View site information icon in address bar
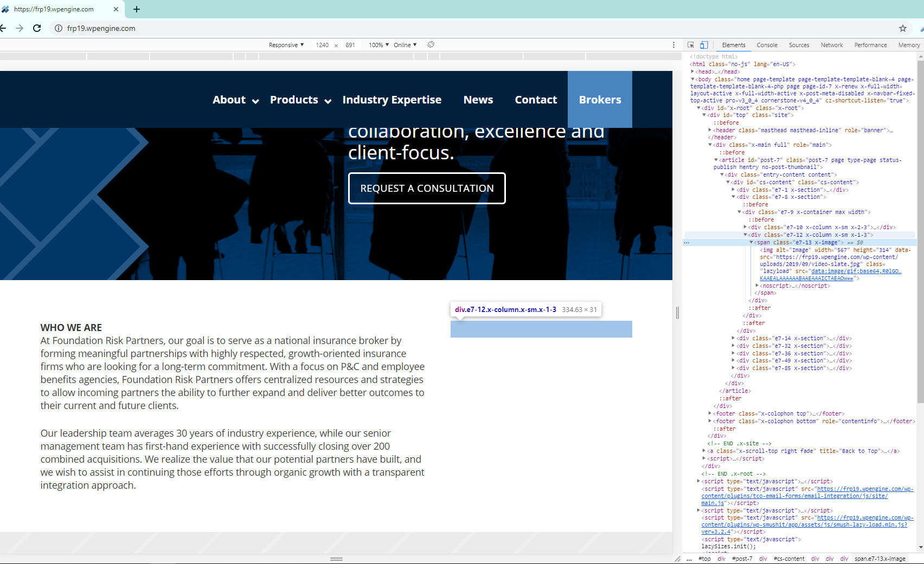Image resolution: width=924 pixels, height=564 pixels. pos(59,28)
